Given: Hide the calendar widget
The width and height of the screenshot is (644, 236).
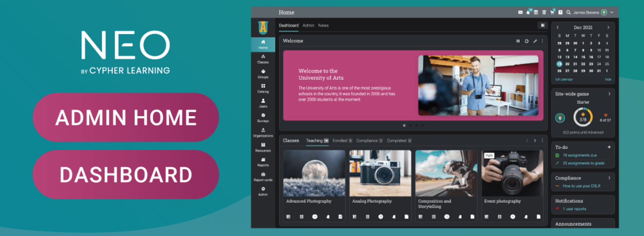Looking at the screenshot, I should click(x=608, y=79).
